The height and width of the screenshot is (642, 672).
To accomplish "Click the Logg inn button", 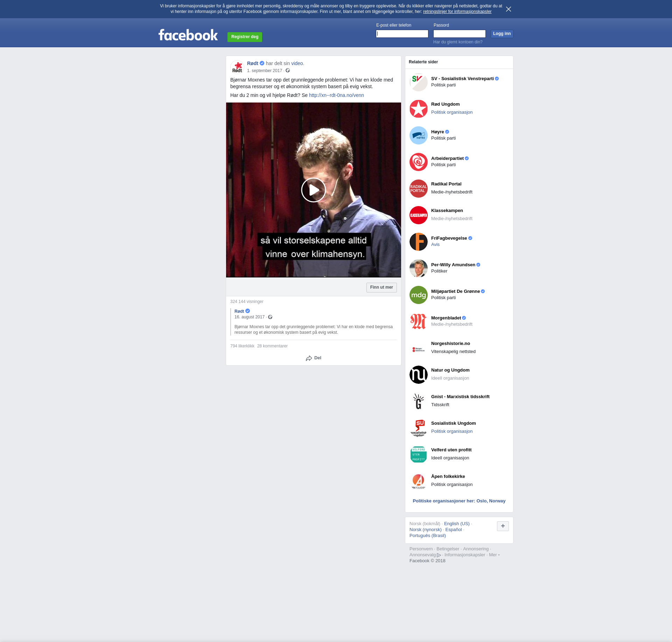I will pos(502,34).
